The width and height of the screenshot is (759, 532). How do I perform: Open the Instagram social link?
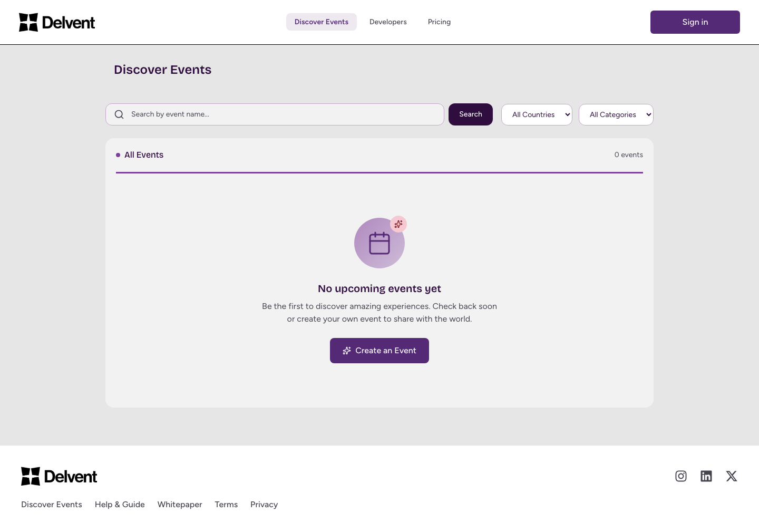point(681,476)
